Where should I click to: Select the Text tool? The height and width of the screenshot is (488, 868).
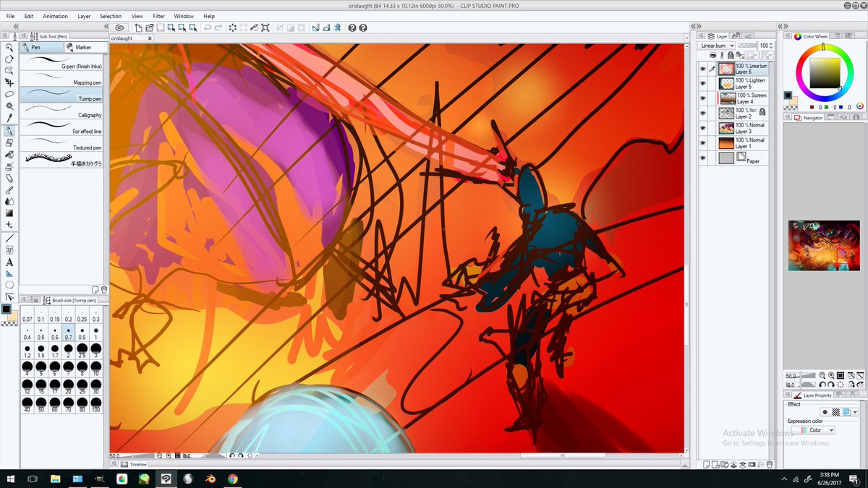pyautogui.click(x=9, y=262)
